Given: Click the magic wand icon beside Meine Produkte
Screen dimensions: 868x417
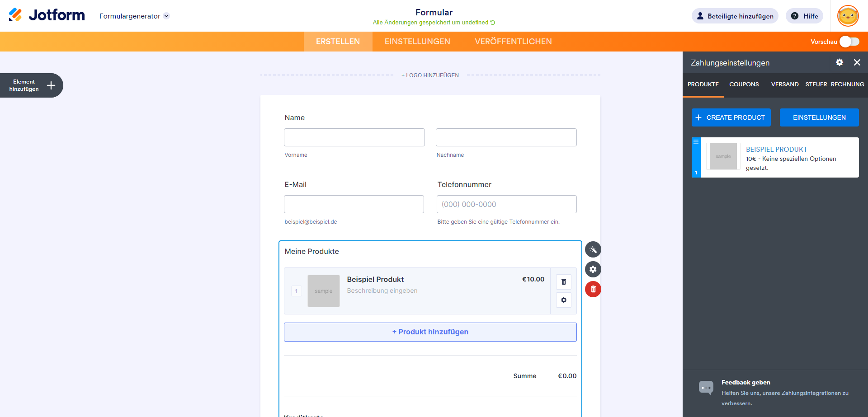Looking at the screenshot, I should tap(593, 249).
